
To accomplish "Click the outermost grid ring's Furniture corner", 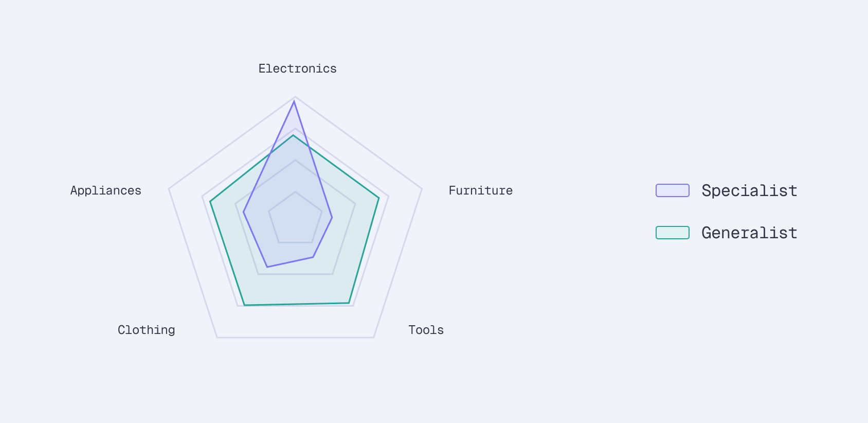I will coord(422,189).
